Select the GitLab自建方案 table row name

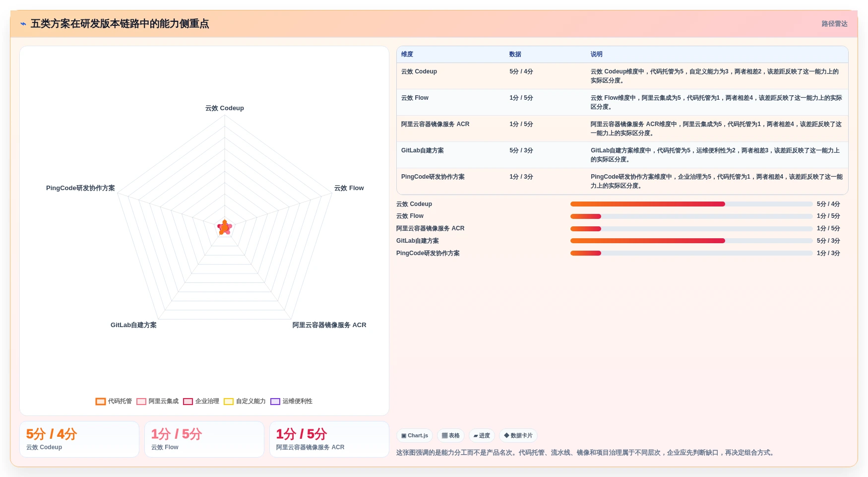pos(423,150)
